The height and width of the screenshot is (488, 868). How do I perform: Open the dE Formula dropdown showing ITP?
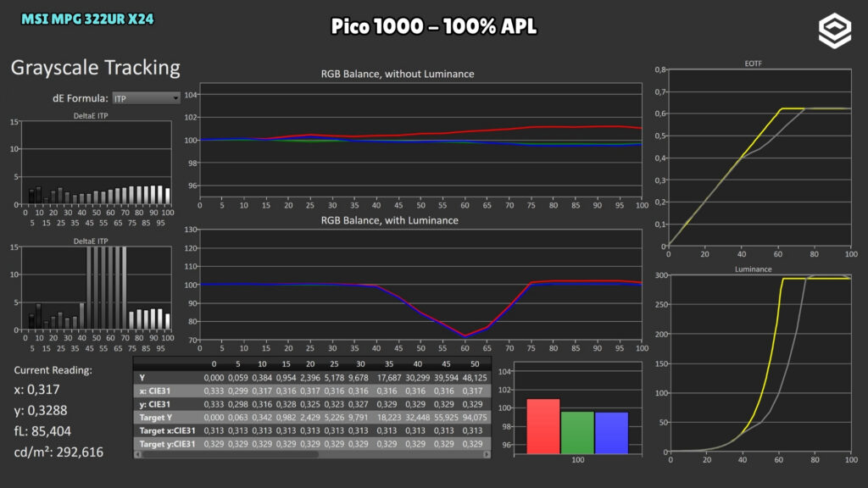pyautogui.click(x=146, y=98)
